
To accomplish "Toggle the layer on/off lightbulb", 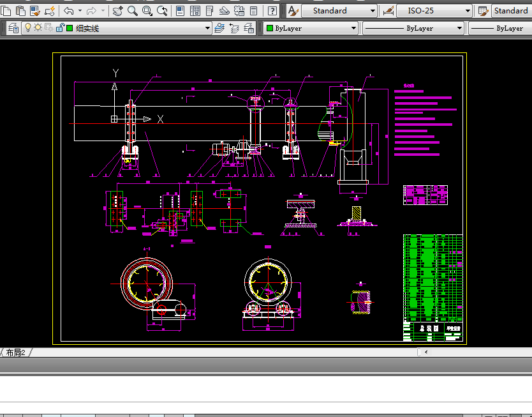I will 27,28.
